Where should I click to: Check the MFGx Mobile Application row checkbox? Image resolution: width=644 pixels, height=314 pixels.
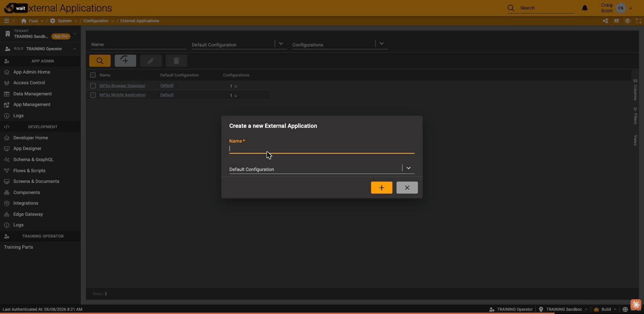pyautogui.click(x=93, y=95)
